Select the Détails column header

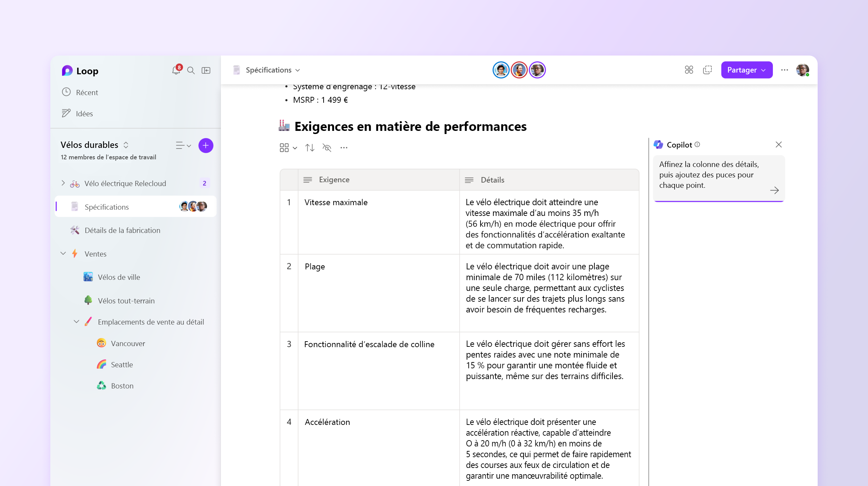(549, 180)
